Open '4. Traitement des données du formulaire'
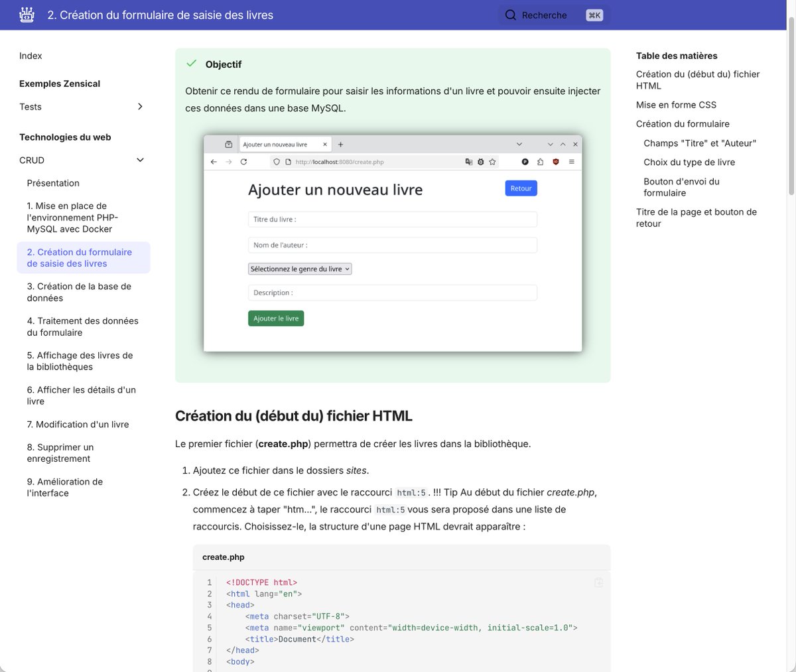Image resolution: width=796 pixels, height=672 pixels. [x=83, y=326]
